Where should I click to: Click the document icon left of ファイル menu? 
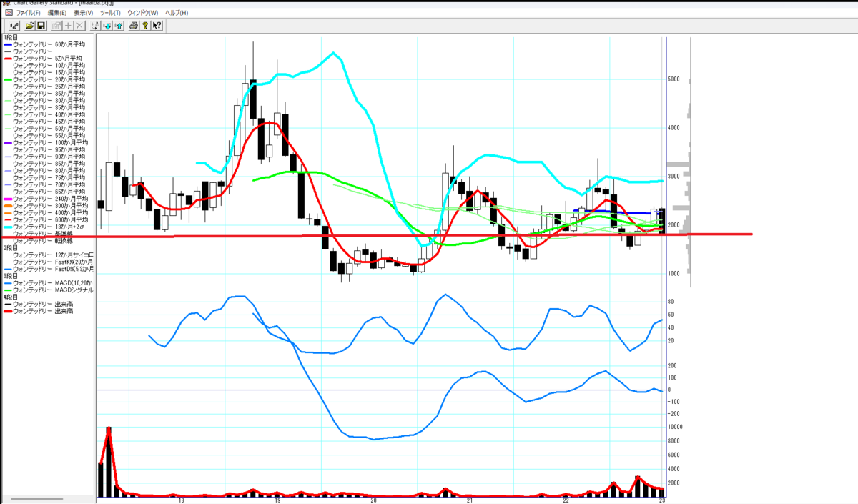[9, 13]
